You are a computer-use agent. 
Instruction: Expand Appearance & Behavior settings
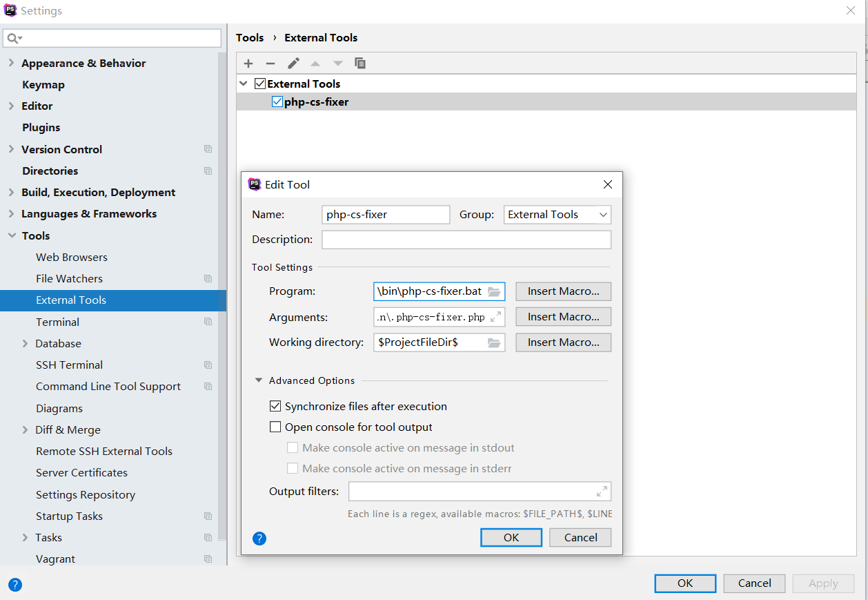pyautogui.click(x=11, y=63)
